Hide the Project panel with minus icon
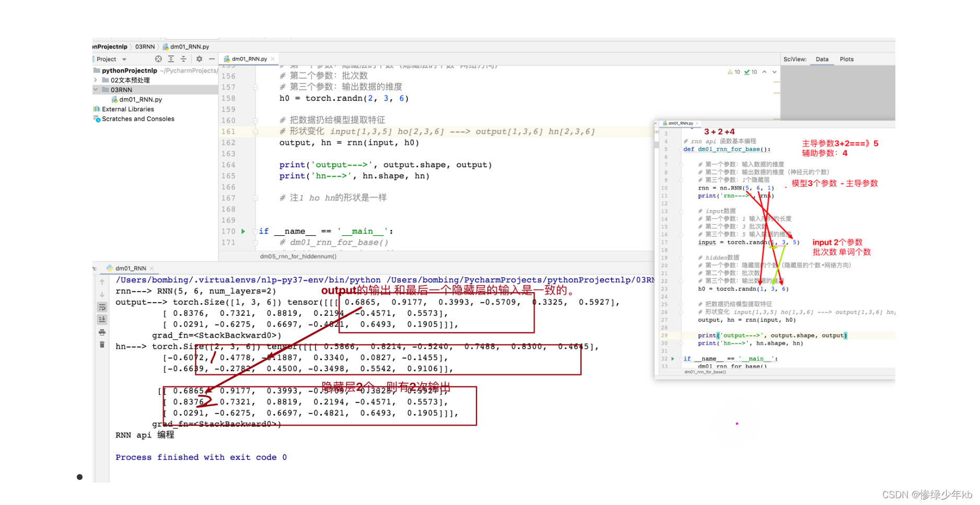 [212, 59]
